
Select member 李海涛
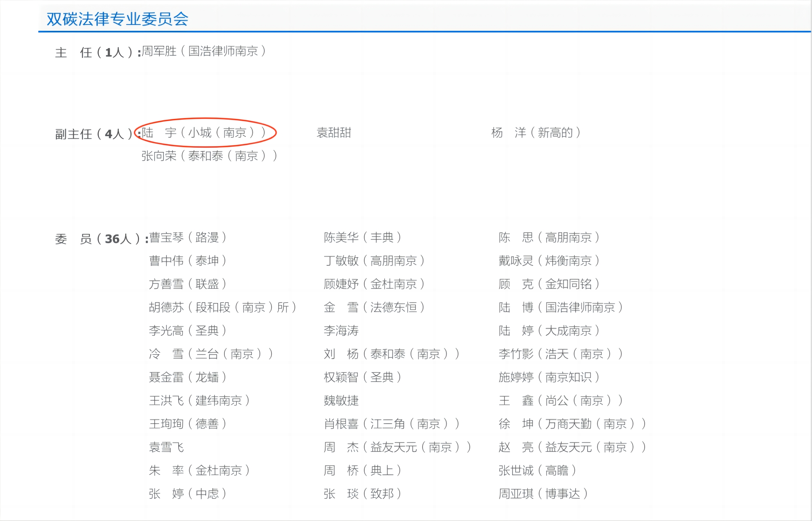tap(341, 331)
